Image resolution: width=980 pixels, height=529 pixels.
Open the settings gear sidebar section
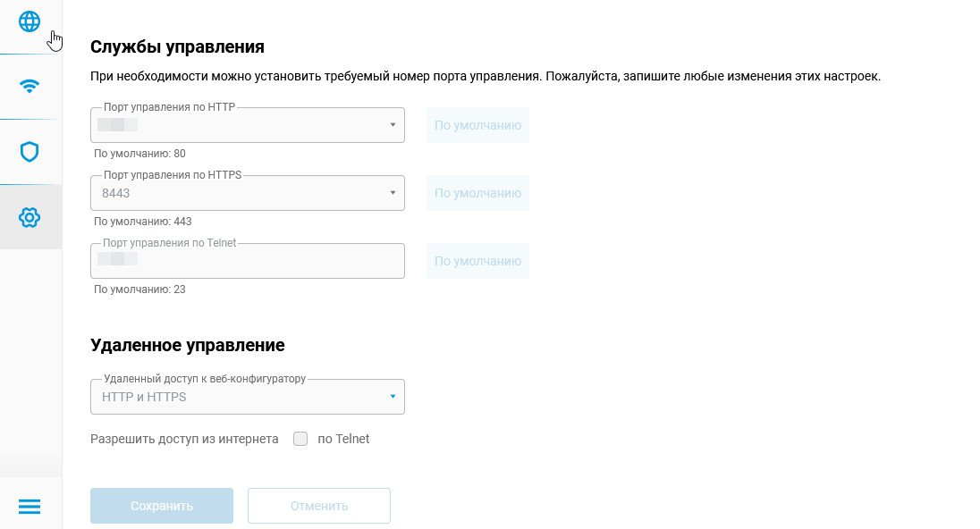tap(30, 217)
